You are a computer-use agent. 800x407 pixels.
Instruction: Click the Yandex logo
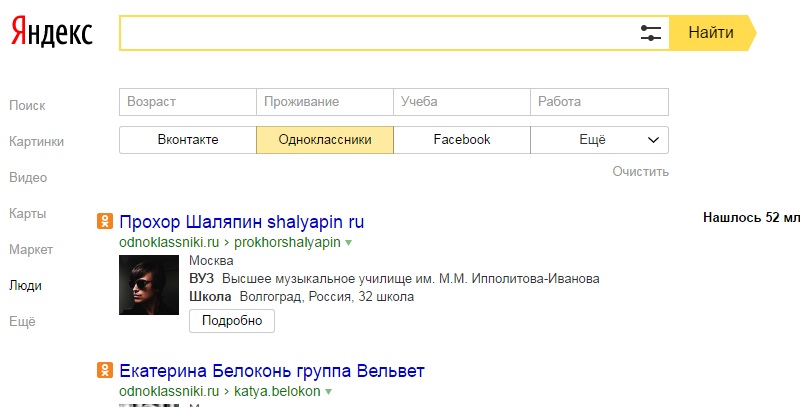pos(52,32)
